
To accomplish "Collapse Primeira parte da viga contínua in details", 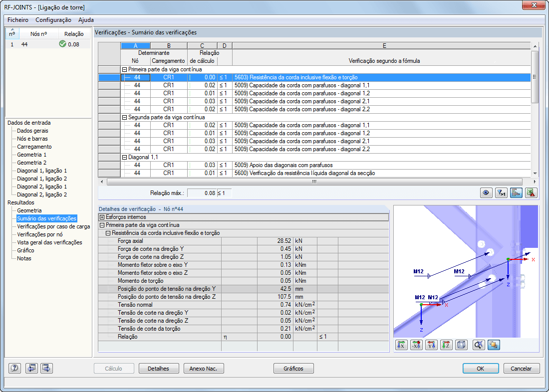I will (102, 225).
